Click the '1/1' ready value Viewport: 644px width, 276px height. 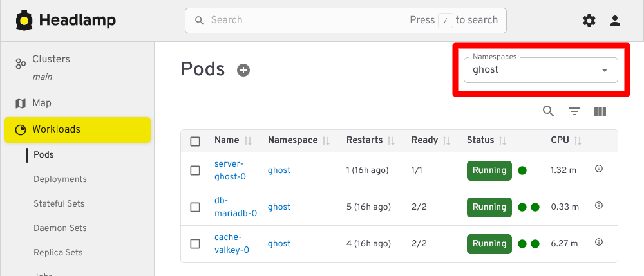(417, 170)
